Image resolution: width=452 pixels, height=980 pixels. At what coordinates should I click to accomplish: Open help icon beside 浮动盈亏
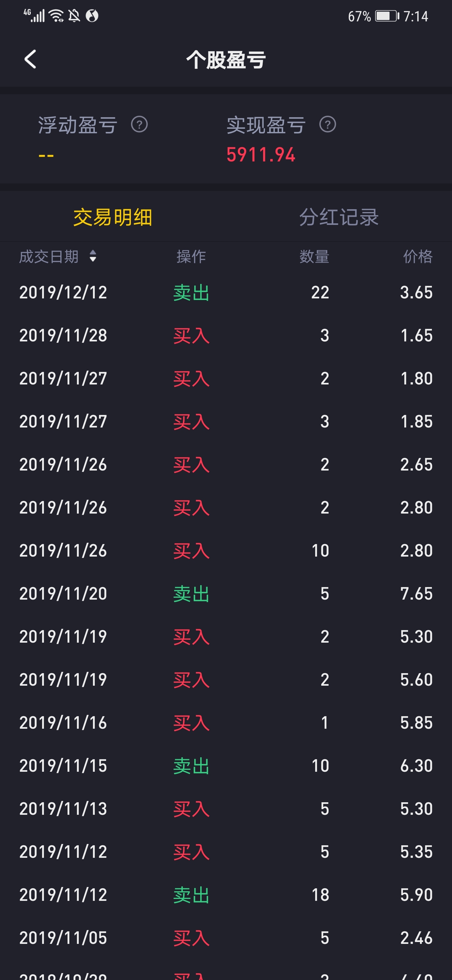(139, 124)
